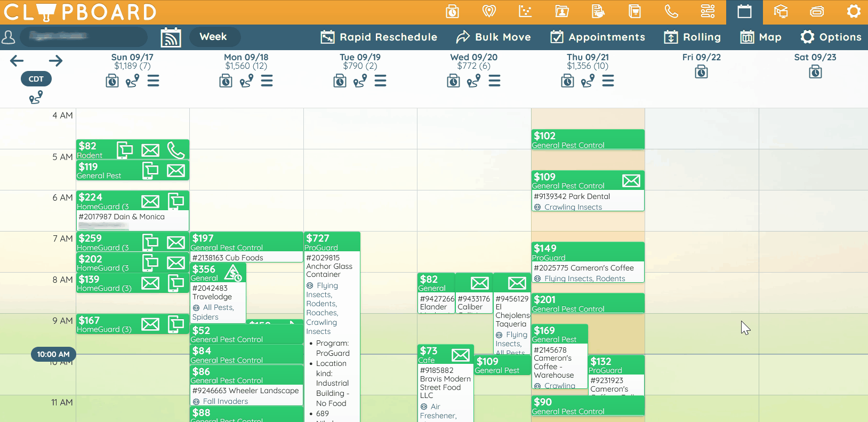Show the route for Wed 09/20
The image size is (868, 422).
473,81
